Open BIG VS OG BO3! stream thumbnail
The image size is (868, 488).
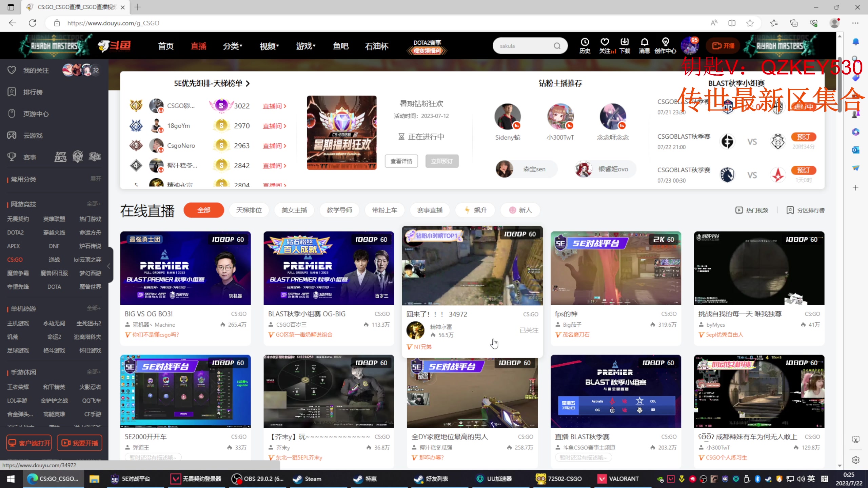(185, 268)
